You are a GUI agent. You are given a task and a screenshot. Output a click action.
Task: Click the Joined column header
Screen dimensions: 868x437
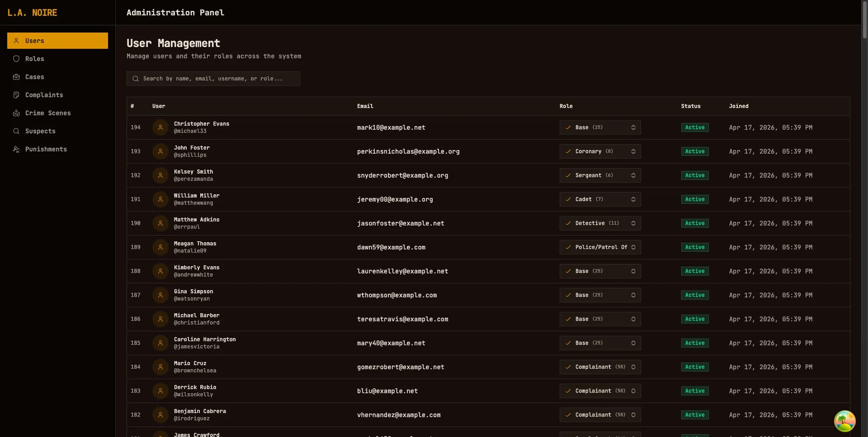739,106
